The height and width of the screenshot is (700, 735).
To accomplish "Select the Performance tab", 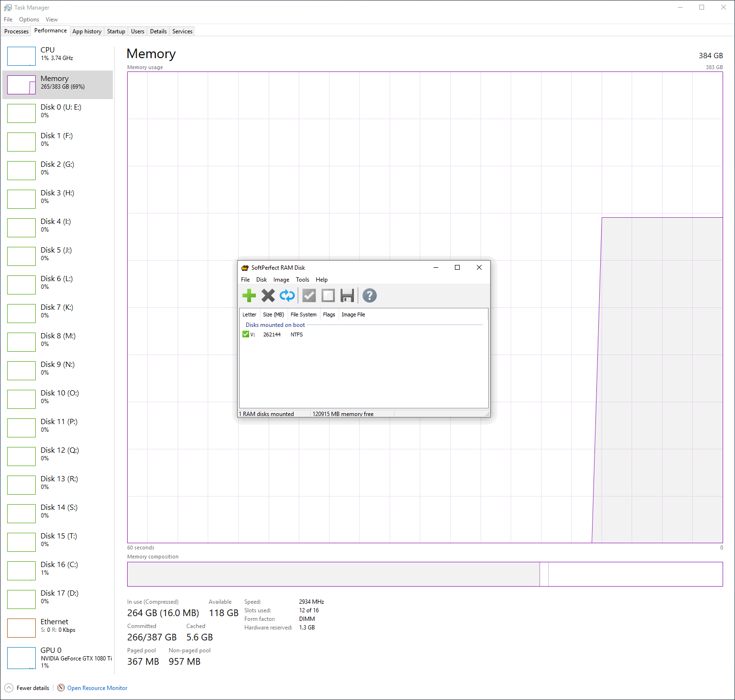I will tap(50, 30).
